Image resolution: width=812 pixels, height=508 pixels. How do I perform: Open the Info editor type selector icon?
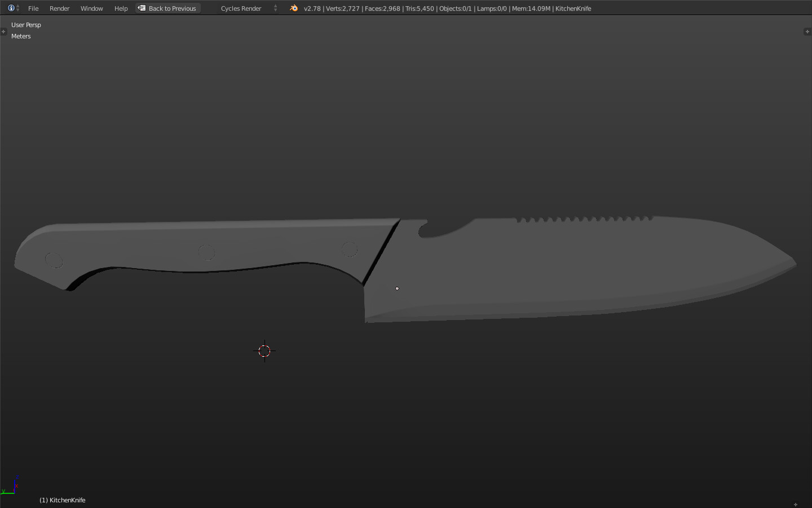[x=14, y=8]
